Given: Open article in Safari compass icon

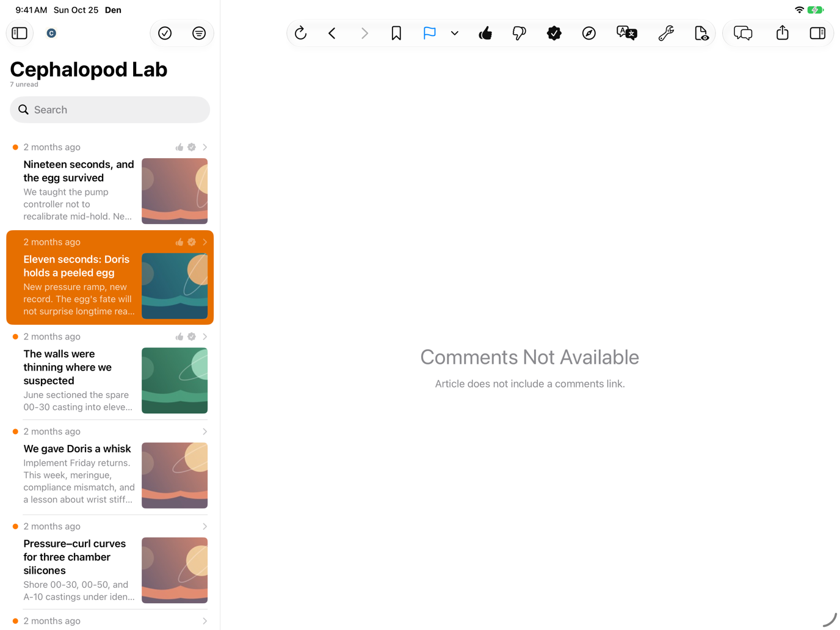Looking at the screenshot, I should pyautogui.click(x=589, y=33).
